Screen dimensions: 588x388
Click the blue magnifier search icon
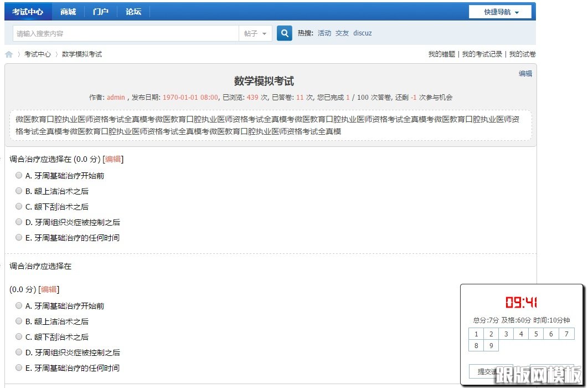click(284, 33)
